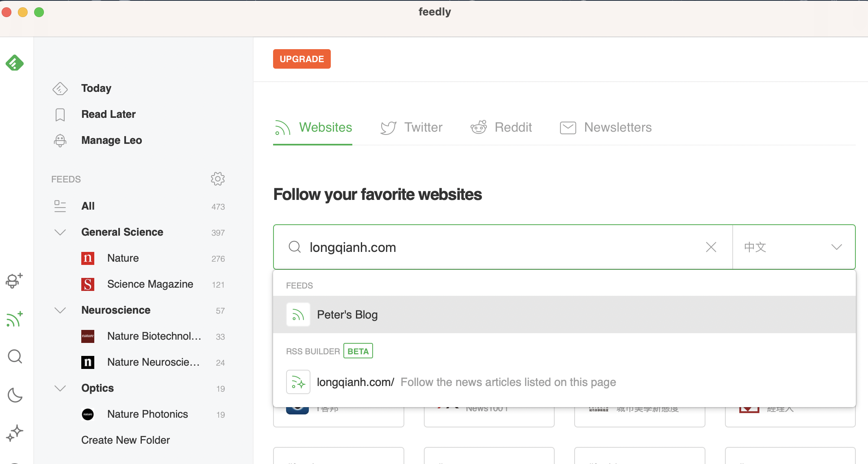Click the sparkle stars icon in the rail
The width and height of the screenshot is (868, 464).
[x=15, y=433]
